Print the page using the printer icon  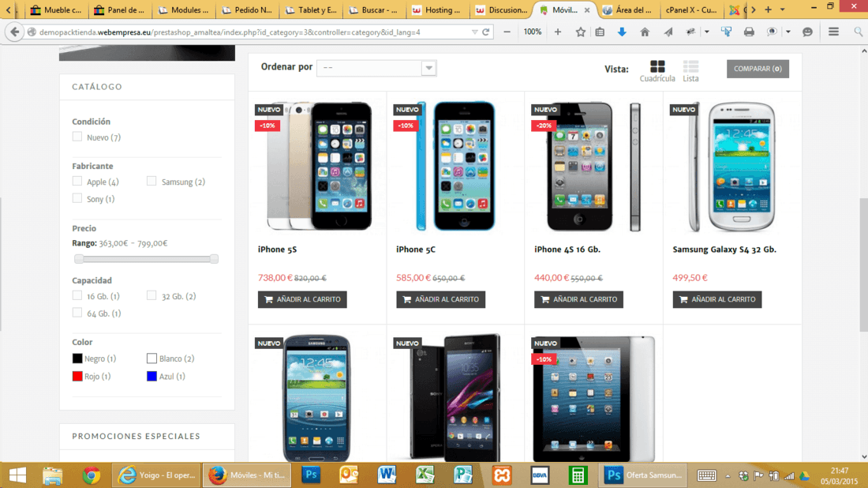point(749,32)
